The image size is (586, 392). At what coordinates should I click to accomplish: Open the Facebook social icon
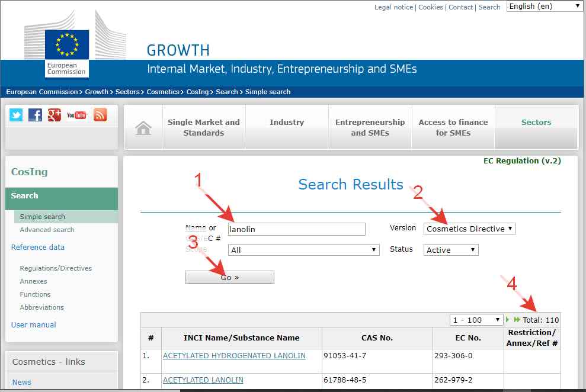click(36, 115)
